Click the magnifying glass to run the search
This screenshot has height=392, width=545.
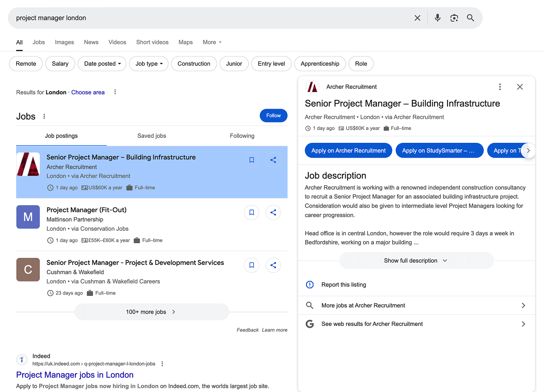(471, 18)
